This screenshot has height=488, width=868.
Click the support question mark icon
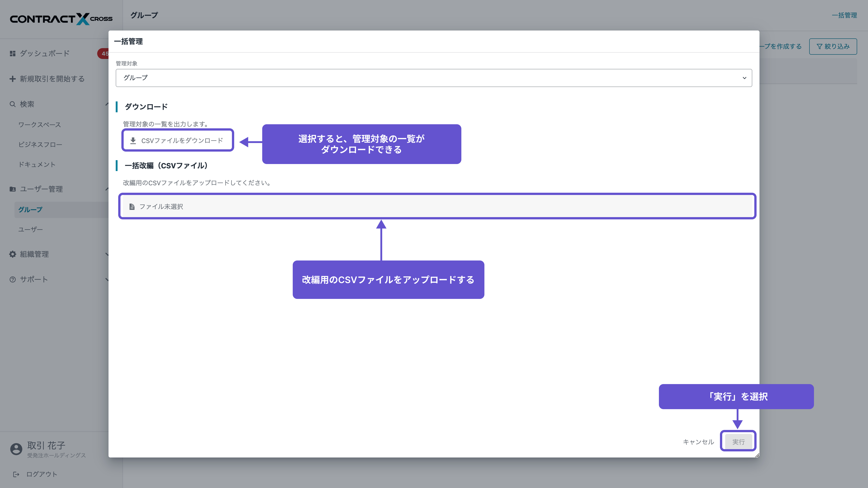click(12, 279)
